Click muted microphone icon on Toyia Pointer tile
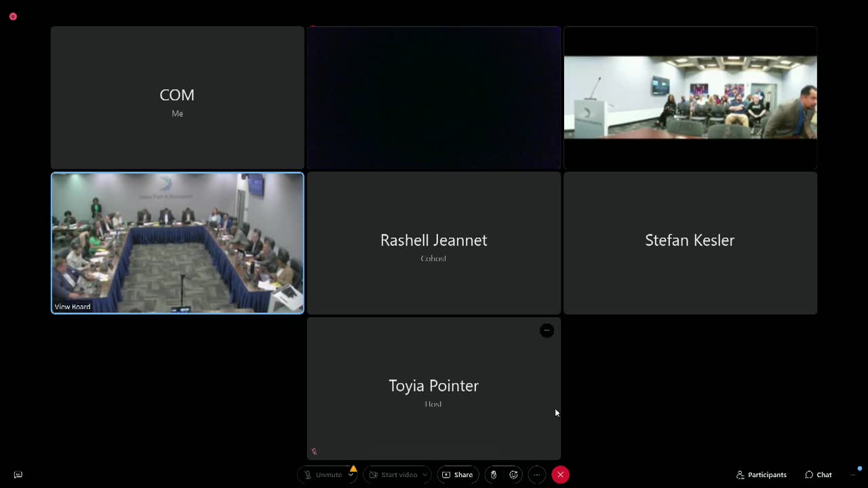Image resolution: width=868 pixels, height=488 pixels. pos(314,451)
